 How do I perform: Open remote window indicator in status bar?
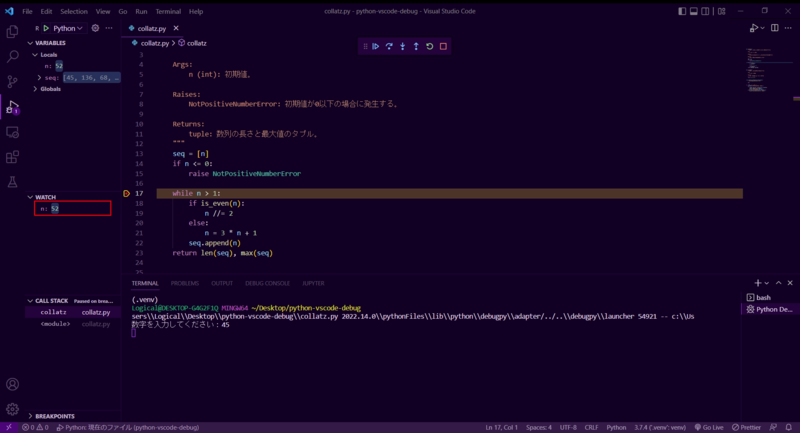(9, 427)
